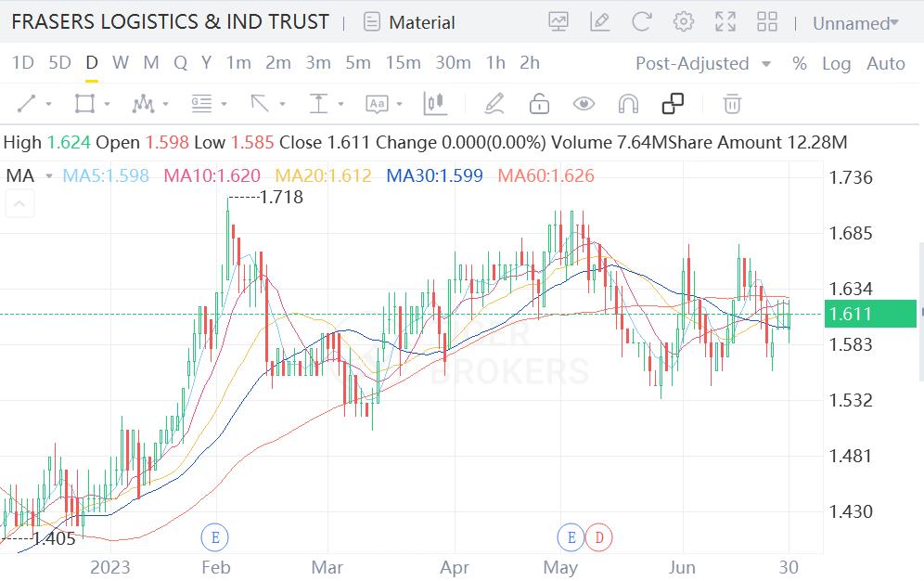
Task: Toggle Auto scale
Action: 886,64
